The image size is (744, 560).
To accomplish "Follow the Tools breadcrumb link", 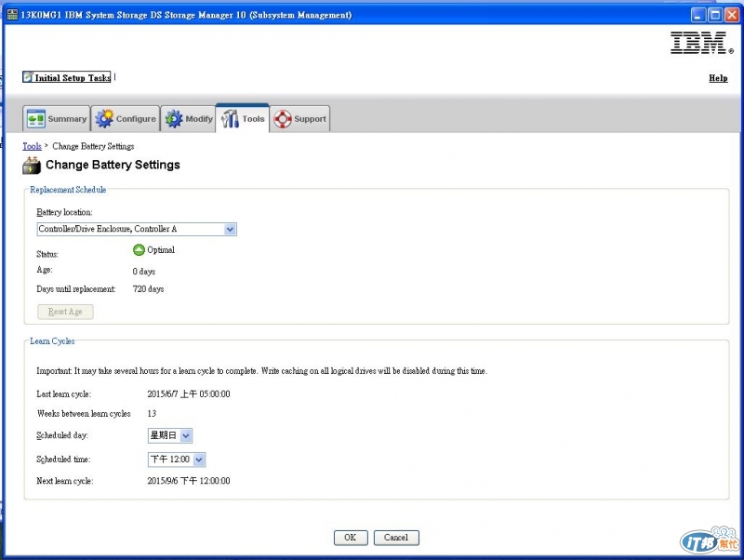I will point(32,146).
